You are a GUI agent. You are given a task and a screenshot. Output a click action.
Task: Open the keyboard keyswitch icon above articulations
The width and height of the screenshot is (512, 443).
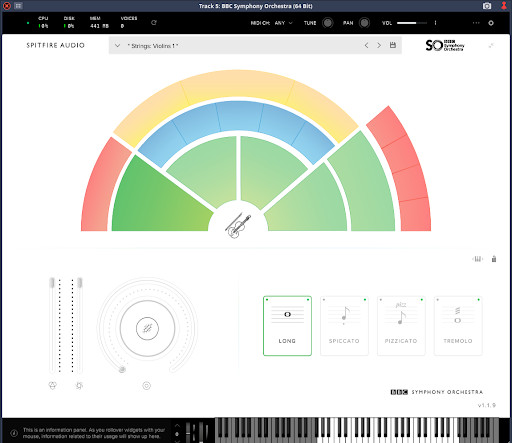click(x=477, y=259)
